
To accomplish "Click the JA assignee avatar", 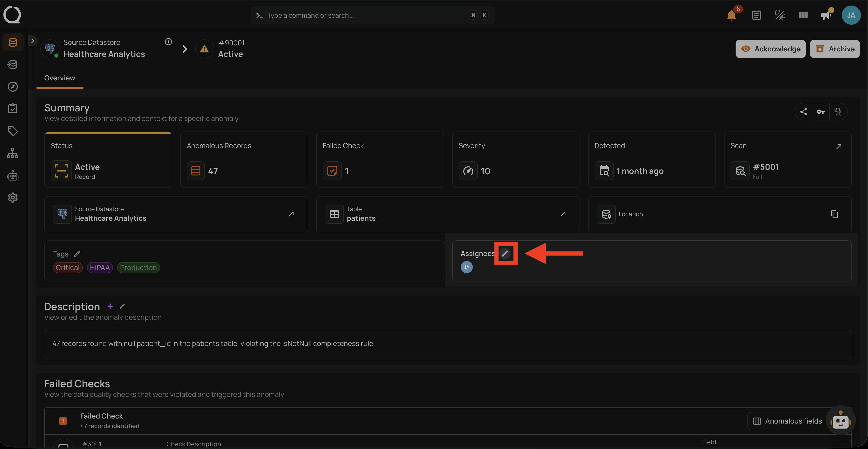I will click(x=466, y=267).
